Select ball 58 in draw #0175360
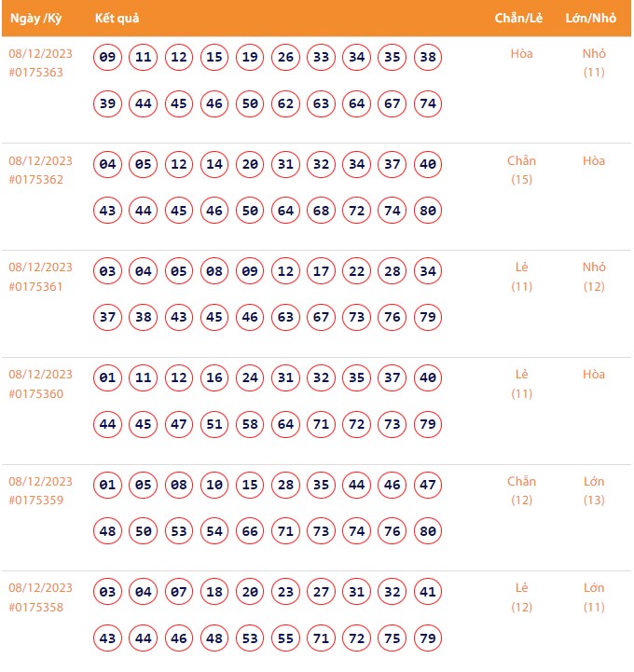The image size is (634, 672). pyautogui.click(x=250, y=424)
